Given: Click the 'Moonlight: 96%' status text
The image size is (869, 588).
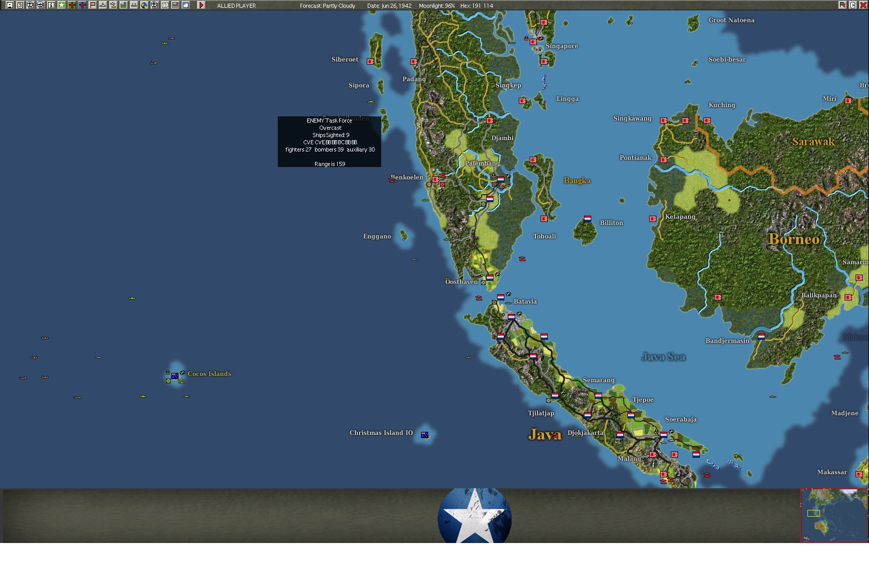Looking at the screenshot, I should pyautogui.click(x=437, y=6).
